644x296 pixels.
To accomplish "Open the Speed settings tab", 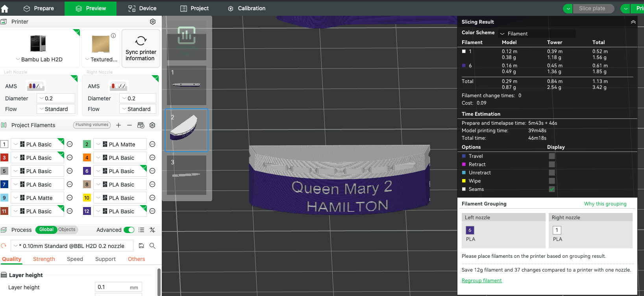I will click(x=75, y=259).
